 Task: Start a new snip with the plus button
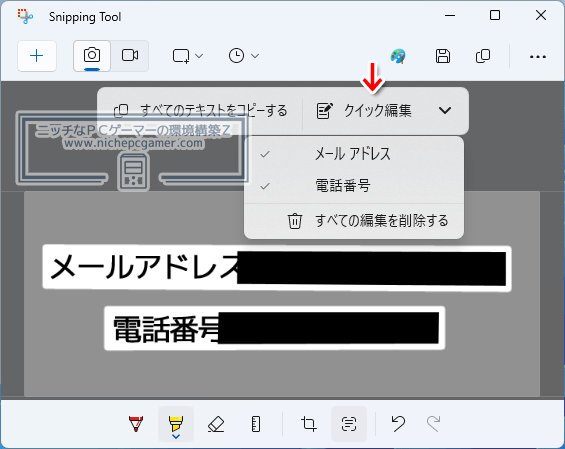click(x=37, y=56)
